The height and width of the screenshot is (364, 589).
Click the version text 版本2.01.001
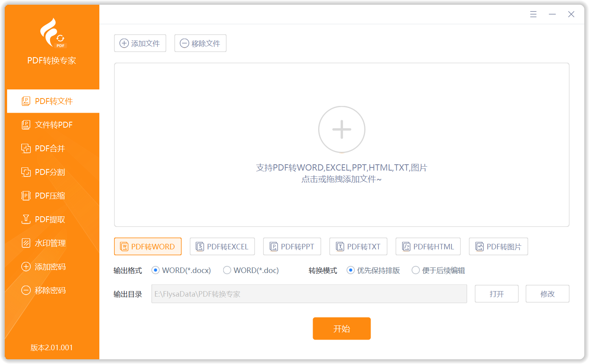[52, 347]
